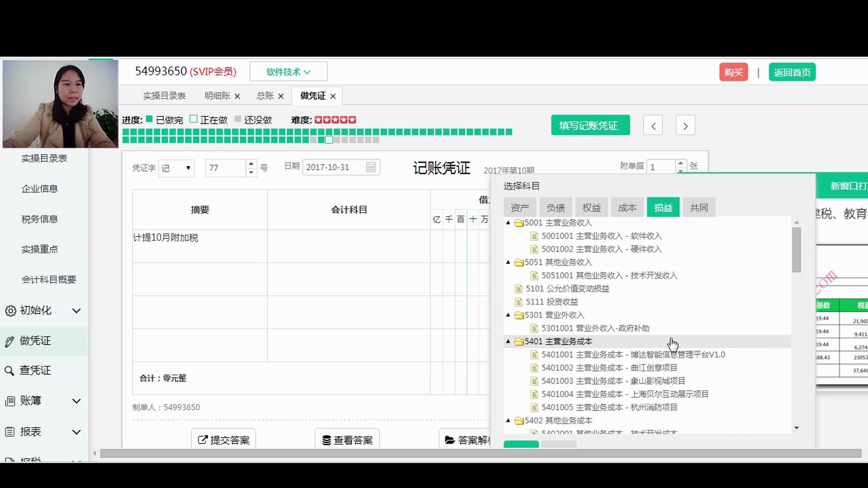The width and height of the screenshot is (868, 488).
Task: Click the document icon beside 5111 投资收益
Action: pos(518,302)
